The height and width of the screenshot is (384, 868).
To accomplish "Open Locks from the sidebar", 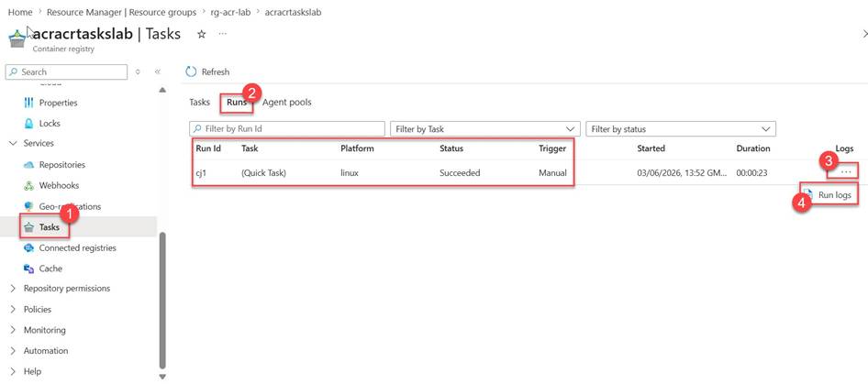I will tap(50, 124).
